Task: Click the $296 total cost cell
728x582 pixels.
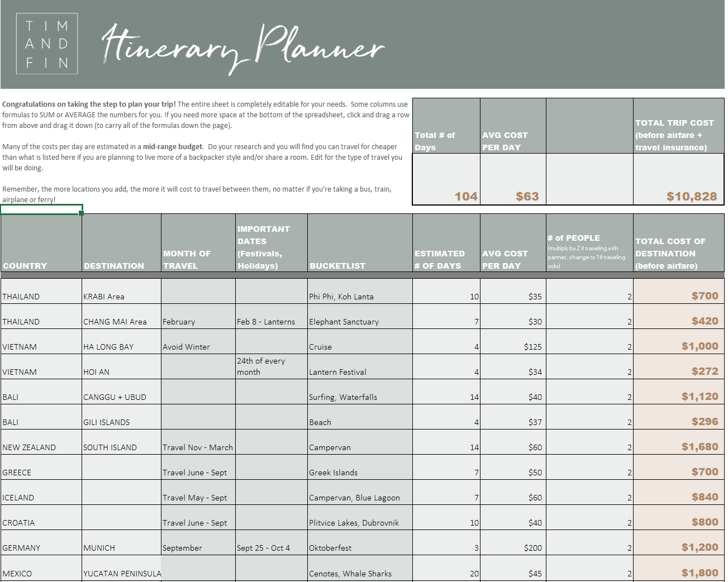Action: pos(679,417)
